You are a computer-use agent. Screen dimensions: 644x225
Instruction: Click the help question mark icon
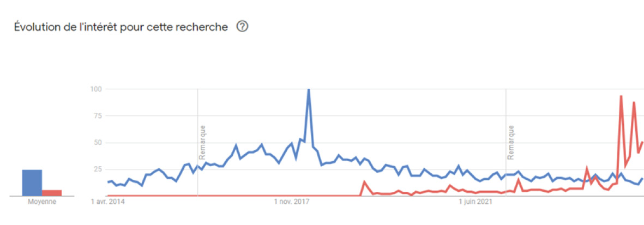(x=243, y=26)
